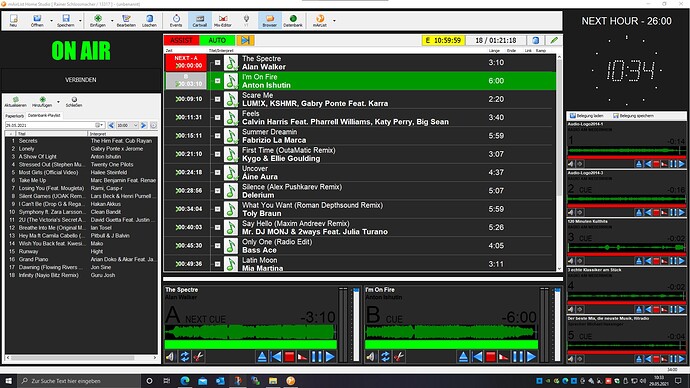
Task: Click the Player A volume fader
Action: (x=356, y=325)
